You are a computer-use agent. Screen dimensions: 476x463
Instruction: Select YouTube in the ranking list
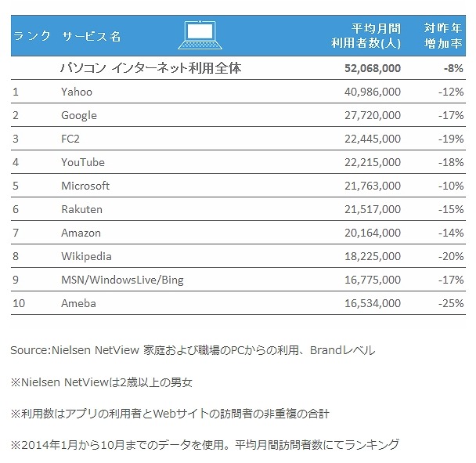pos(82,162)
